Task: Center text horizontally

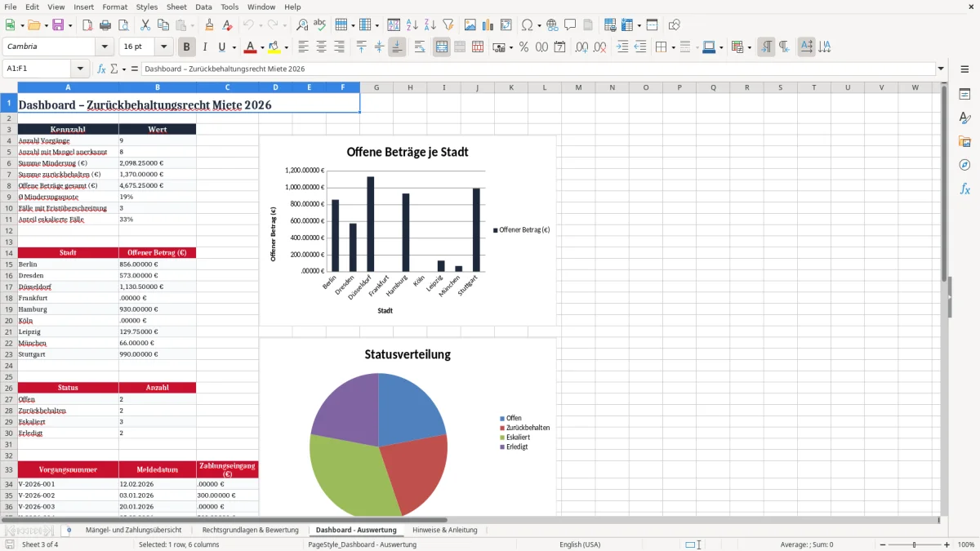Action: 321,47
